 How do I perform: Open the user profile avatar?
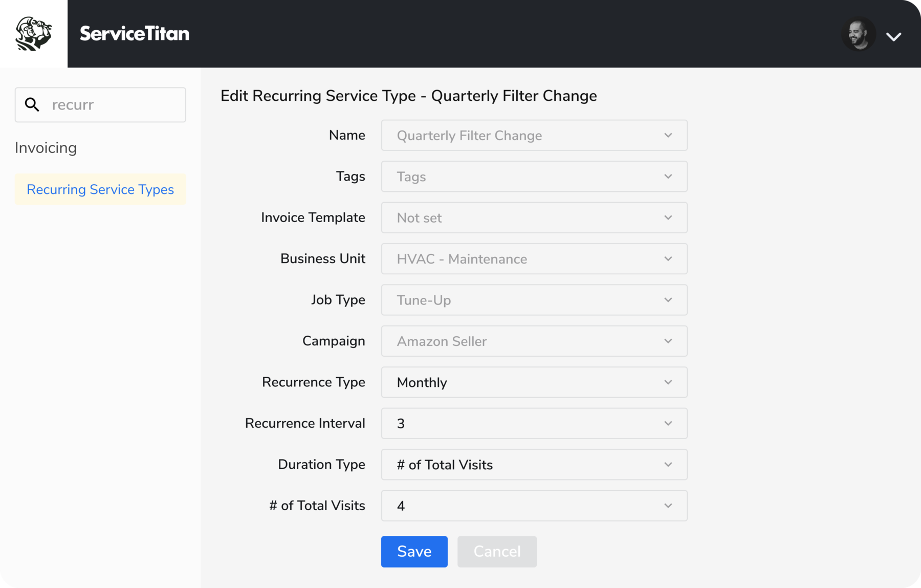(x=859, y=34)
